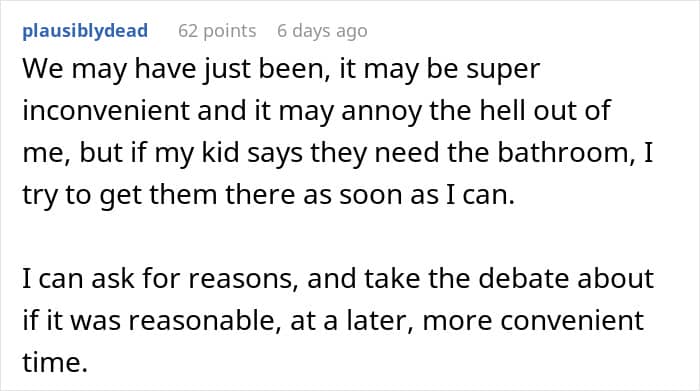Click the first paragraph starting "We may have"

(x=338, y=132)
